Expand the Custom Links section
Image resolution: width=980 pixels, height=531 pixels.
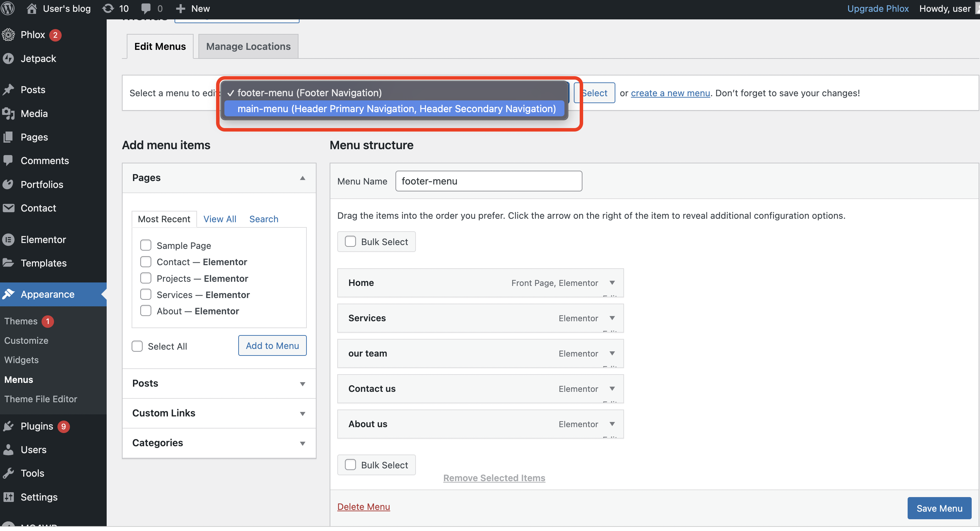(302, 413)
